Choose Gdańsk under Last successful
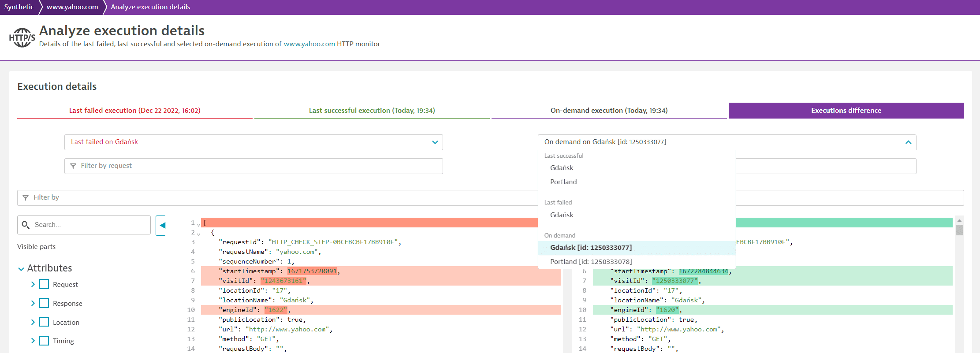This screenshot has width=980, height=353. click(x=637, y=168)
